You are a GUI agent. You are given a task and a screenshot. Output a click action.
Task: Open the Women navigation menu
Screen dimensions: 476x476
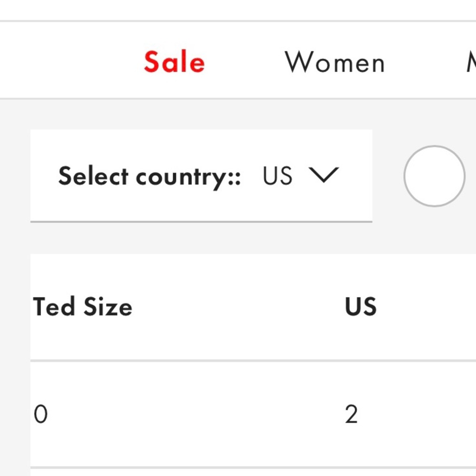click(335, 62)
